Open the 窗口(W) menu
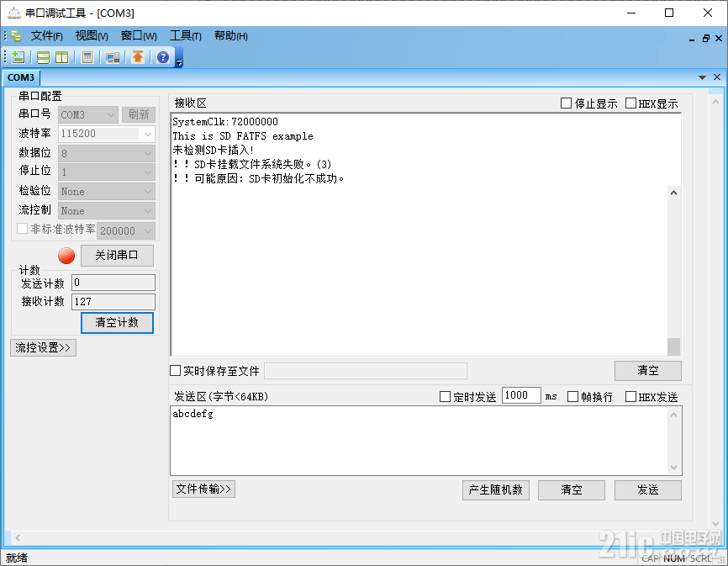Image resolution: width=728 pixels, height=566 pixels. tap(139, 36)
